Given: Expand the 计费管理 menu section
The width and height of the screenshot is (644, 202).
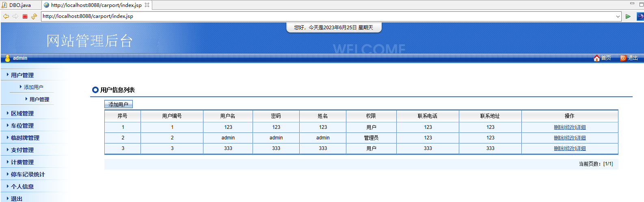Looking at the screenshot, I should [x=22, y=162].
